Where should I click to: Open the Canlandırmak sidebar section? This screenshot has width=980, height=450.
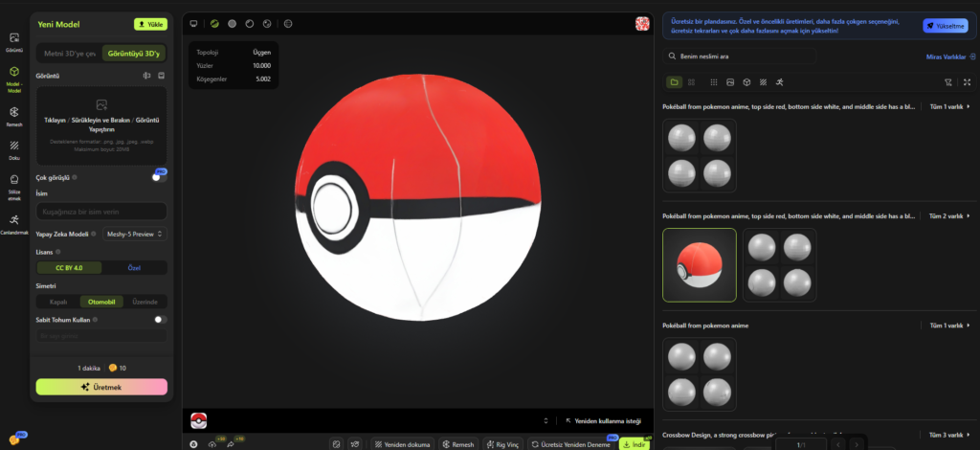tap(14, 224)
